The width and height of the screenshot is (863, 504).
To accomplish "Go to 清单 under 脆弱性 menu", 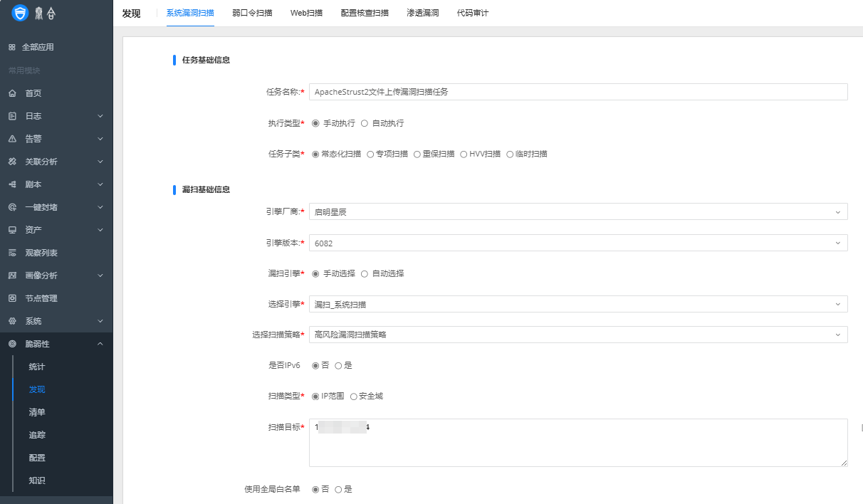I will pyautogui.click(x=37, y=412).
